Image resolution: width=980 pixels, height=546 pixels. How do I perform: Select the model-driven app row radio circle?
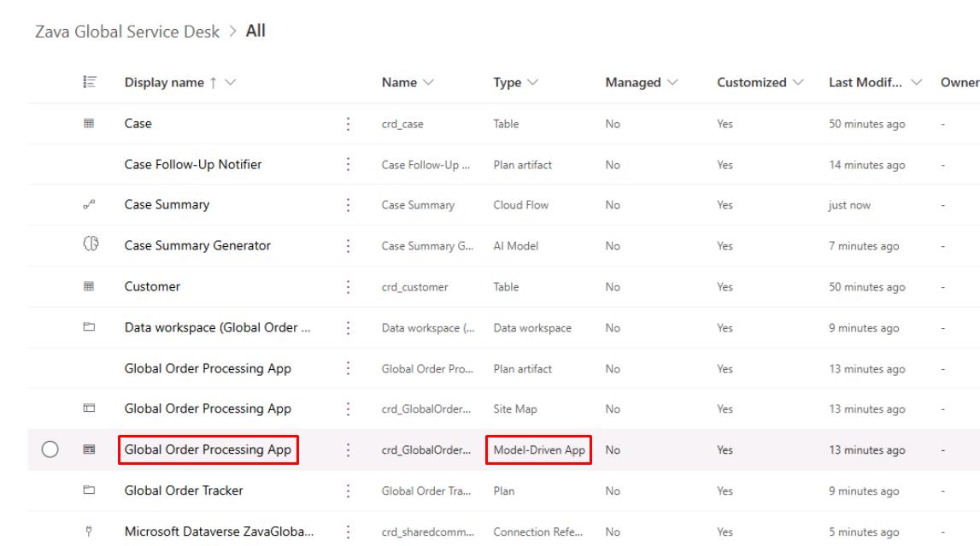50,449
